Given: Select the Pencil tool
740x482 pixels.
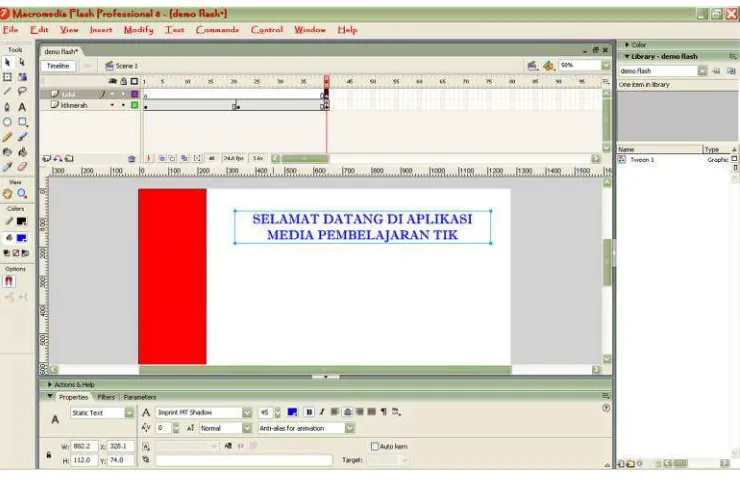Looking at the screenshot, I should (x=8, y=137).
